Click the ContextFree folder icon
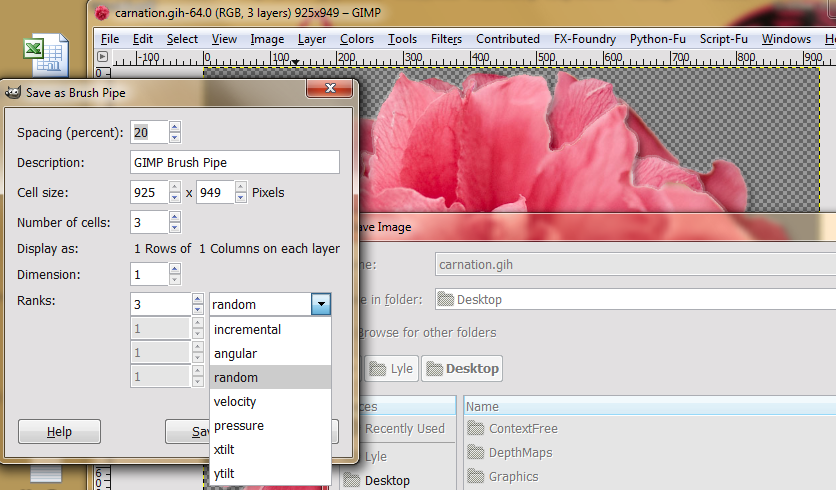836x490 pixels. coord(476,428)
